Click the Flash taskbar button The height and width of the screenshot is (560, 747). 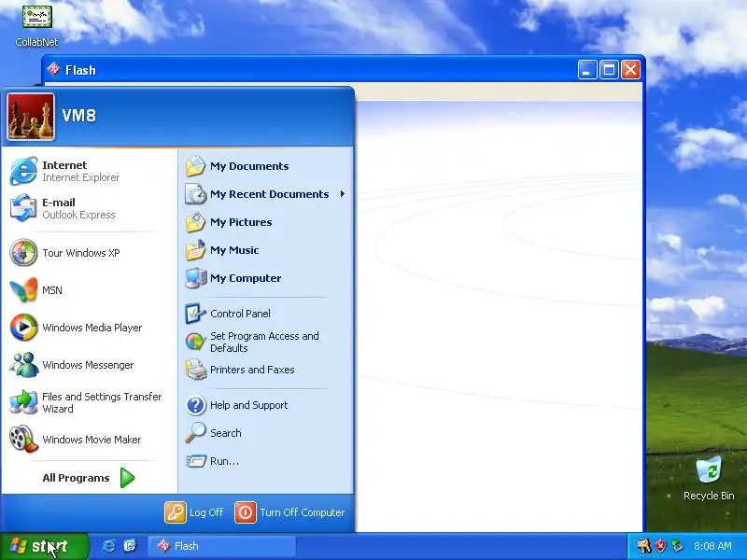222,546
